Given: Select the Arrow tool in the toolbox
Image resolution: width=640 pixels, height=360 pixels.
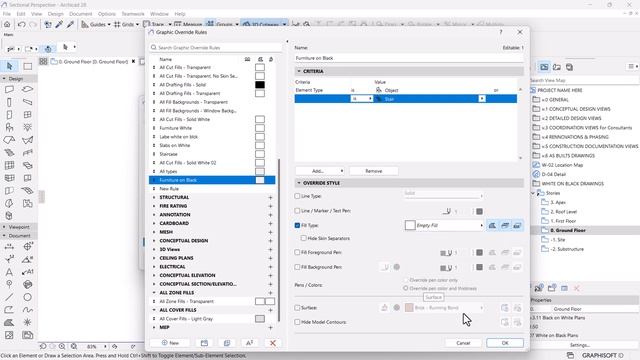Looking at the screenshot, I should tap(9, 66).
